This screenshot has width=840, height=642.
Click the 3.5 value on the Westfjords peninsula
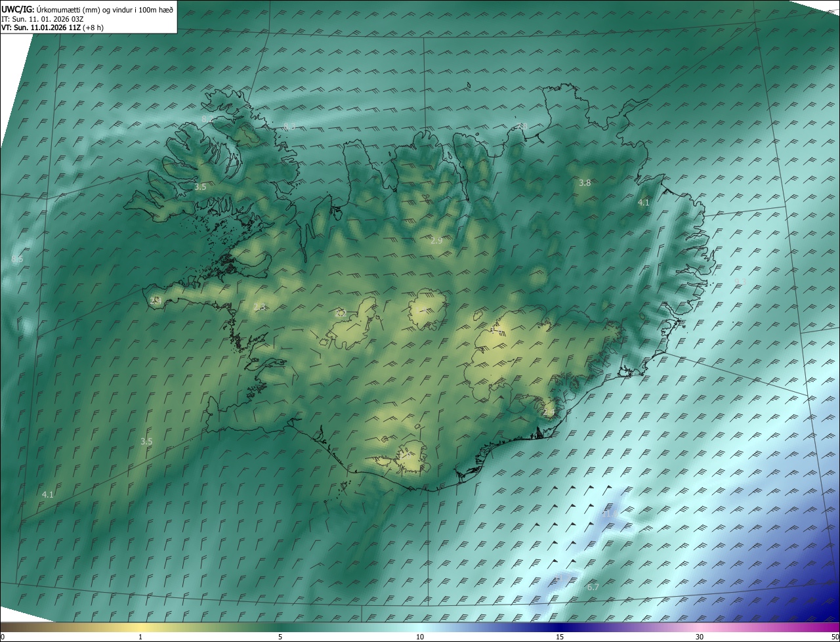[x=200, y=187]
